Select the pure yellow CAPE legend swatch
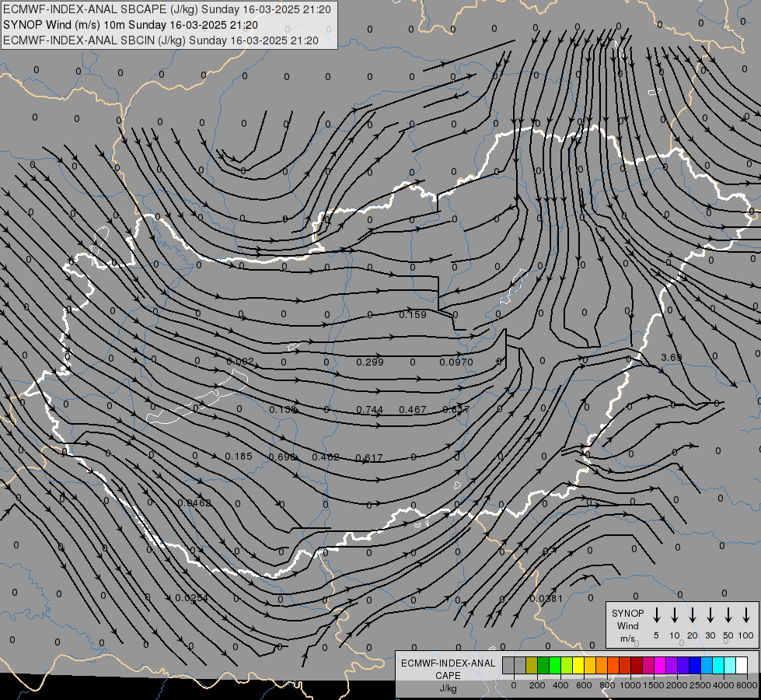This screenshot has height=700, width=761. pos(578,665)
